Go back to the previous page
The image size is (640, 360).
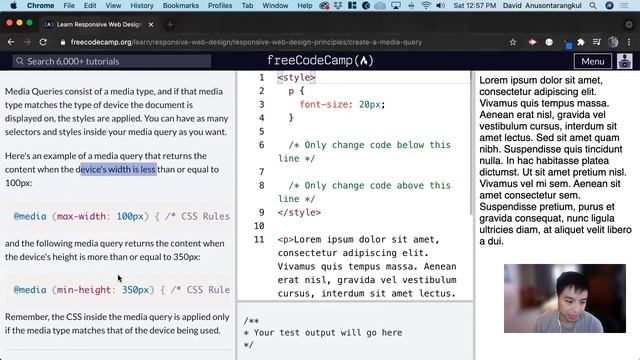11,42
